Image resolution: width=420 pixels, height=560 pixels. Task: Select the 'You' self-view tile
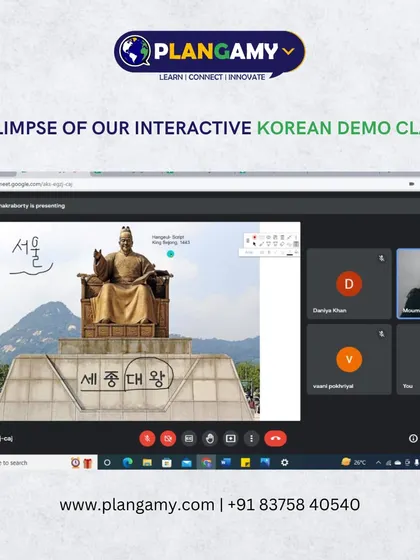point(408,359)
